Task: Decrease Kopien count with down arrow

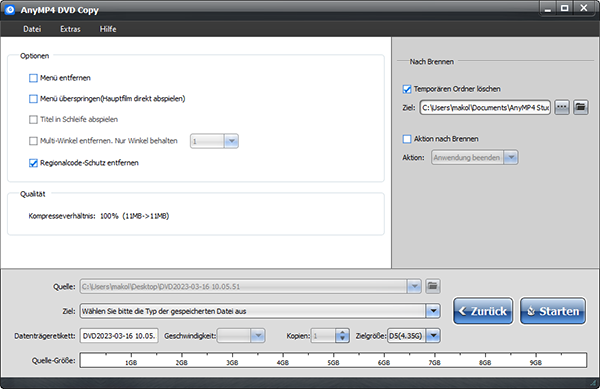Action: click(x=342, y=339)
